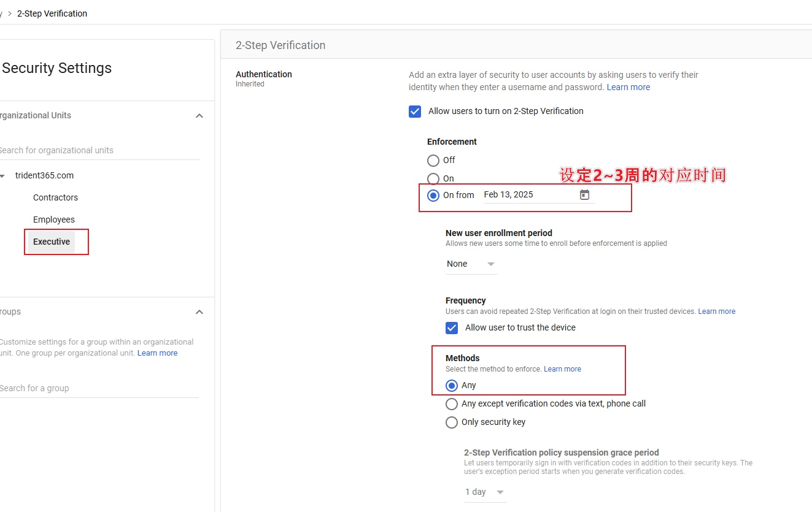
Task: Toggle Allow users to turn on 2-Step Verification
Action: coord(415,112)
